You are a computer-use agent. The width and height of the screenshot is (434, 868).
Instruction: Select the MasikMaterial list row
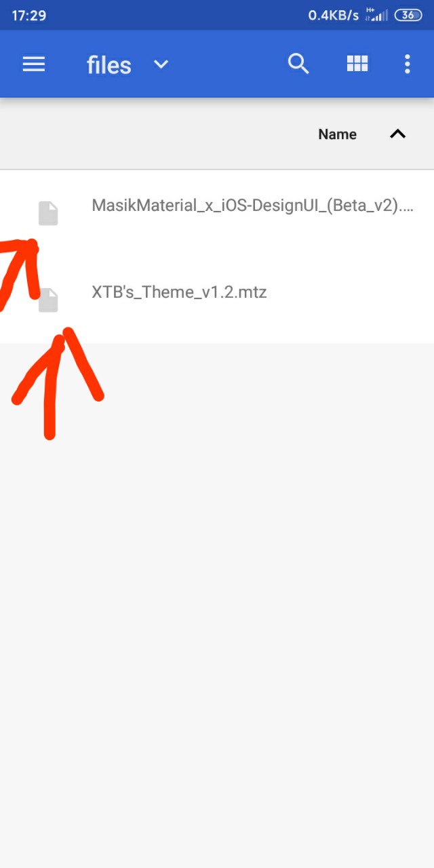coord(217,213)
